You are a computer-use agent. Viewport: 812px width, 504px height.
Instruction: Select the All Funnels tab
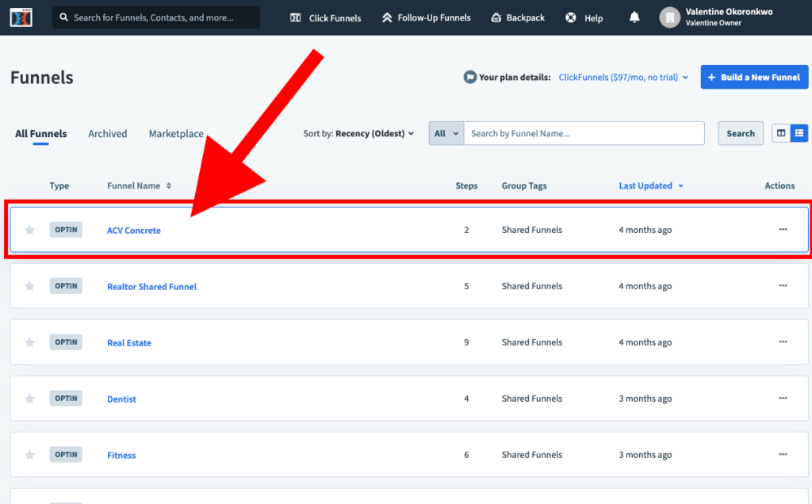pyautogui.click(x=41, y=133)
